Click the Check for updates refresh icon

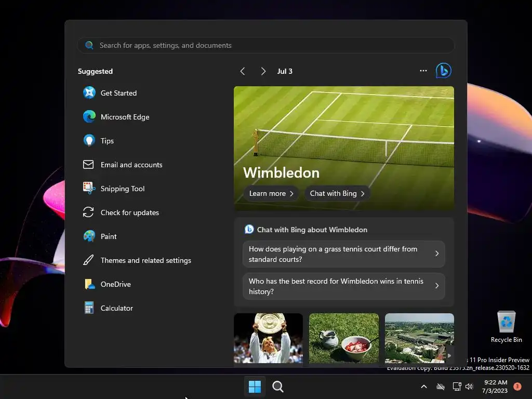click(x=88, y=212)
